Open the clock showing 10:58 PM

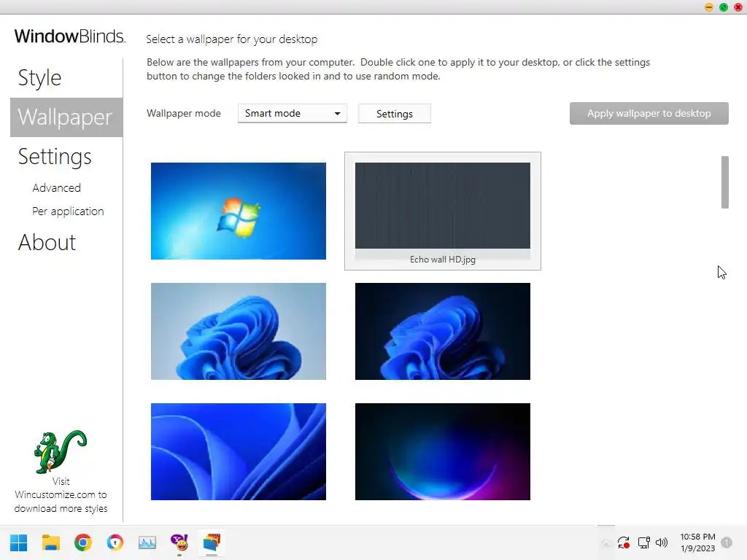pyautogui.click(x=697, y=542)
